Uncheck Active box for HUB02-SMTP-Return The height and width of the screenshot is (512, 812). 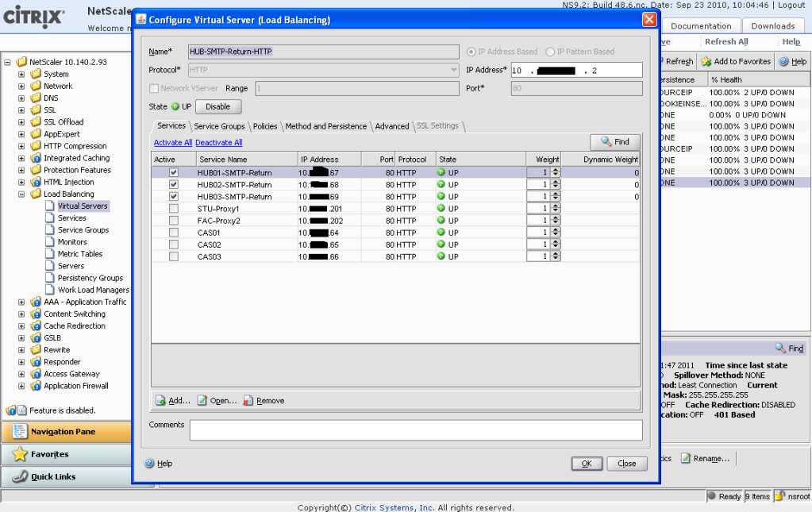[x=174, y=184]
